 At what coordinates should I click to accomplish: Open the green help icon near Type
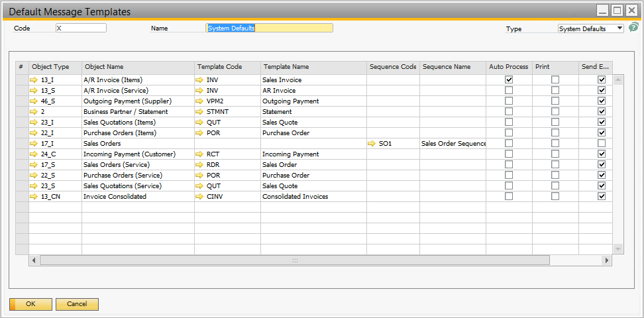click(634, 28)
